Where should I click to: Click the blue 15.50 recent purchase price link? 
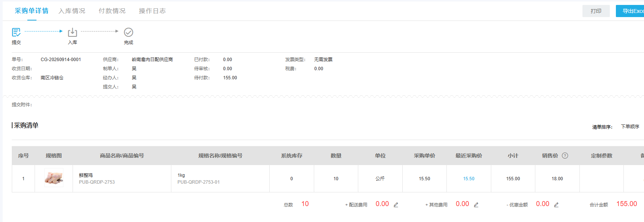(x=468, y=179)
